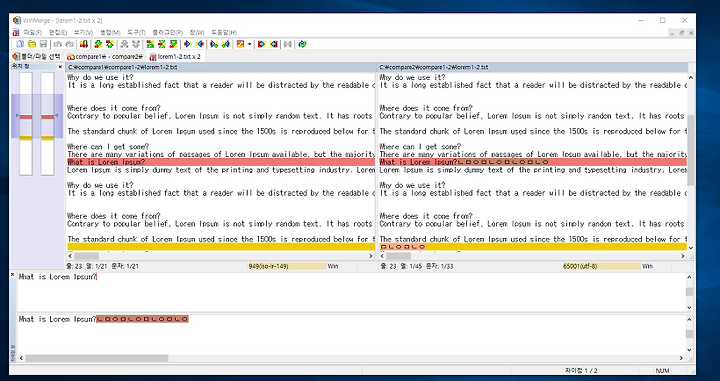Open the 병합(M) menu
The width and height of the screenshot is (720, 381).
coord(110,33)
